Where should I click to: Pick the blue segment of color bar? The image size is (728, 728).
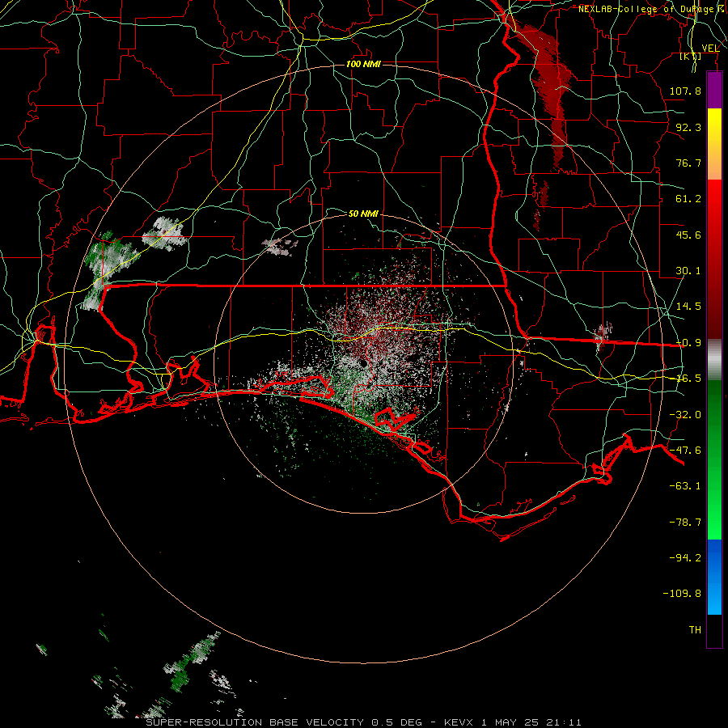[x=714, y=577]
